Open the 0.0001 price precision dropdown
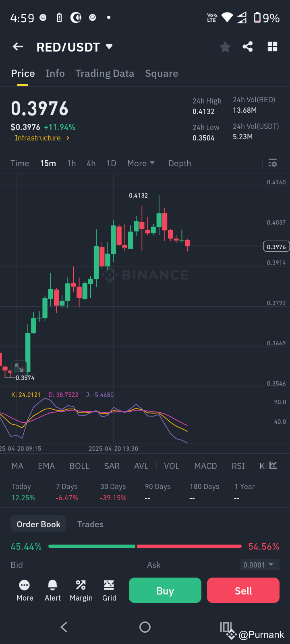The height and width of the screenshot is (644, 290). tap(260, 565)
